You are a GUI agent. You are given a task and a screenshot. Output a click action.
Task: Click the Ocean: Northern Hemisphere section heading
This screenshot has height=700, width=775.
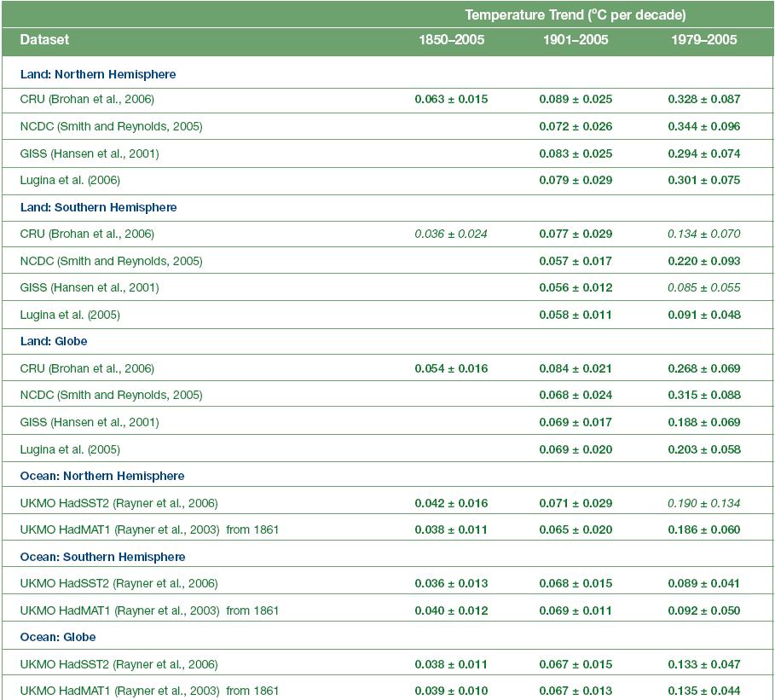point(102,476)
